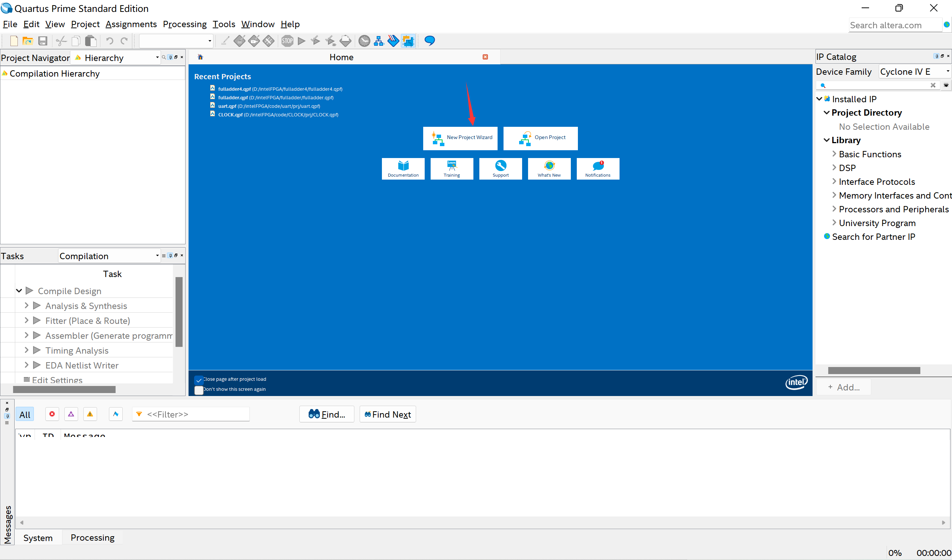This screenshot has width=952, height=560.
Task: Click the Tasks panel vertical scrollbar
Action: coord(179,312)
